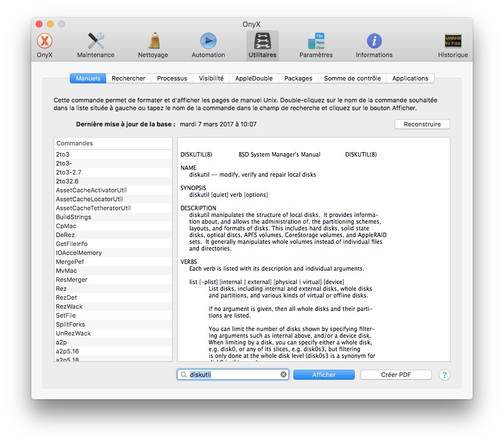Select a2p5.16 in the command list
This screenshot has width=504, height=444.
pyautogui.click(x=113, y=351)
